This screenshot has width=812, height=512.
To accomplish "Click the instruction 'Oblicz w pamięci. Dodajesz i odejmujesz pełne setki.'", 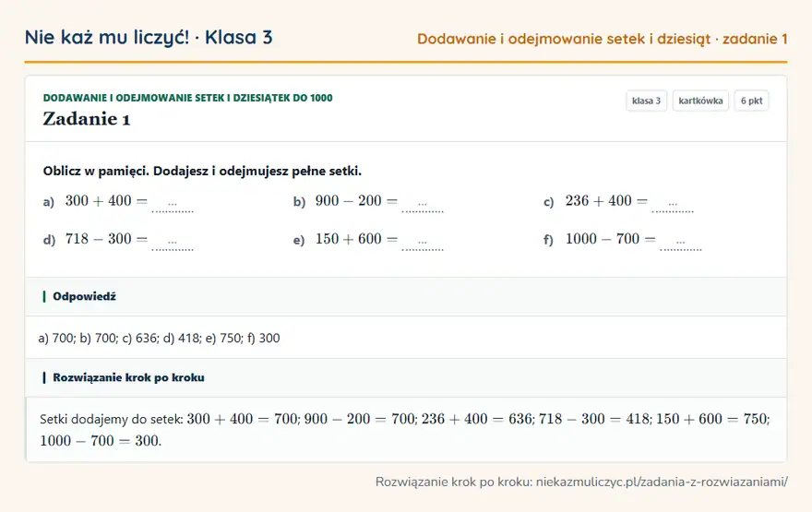I will tap(202, 172).
